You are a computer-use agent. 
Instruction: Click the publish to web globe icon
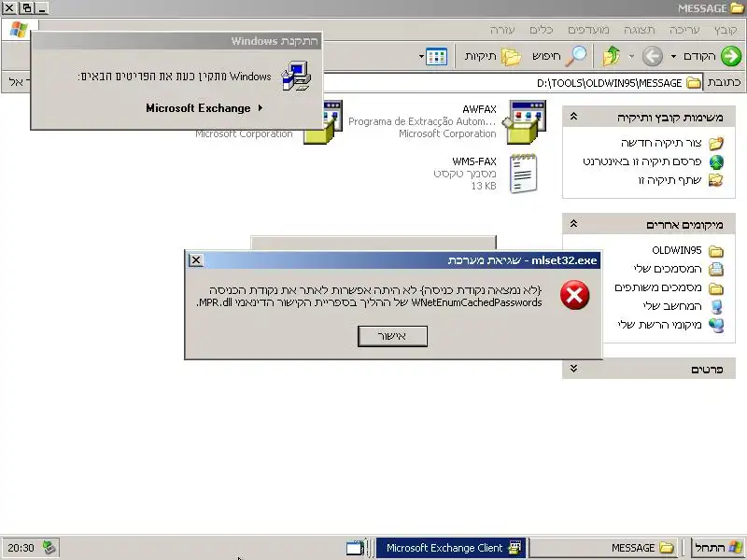[716, 161]
